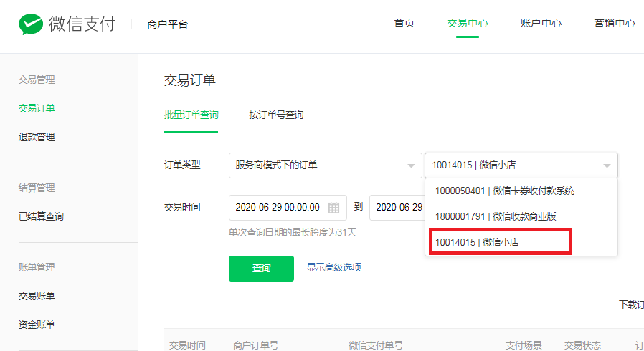Click the end time field starting 2020-06-29
Image resolution: width=644 pixels, height=351 pixels.
click(397, 208)
